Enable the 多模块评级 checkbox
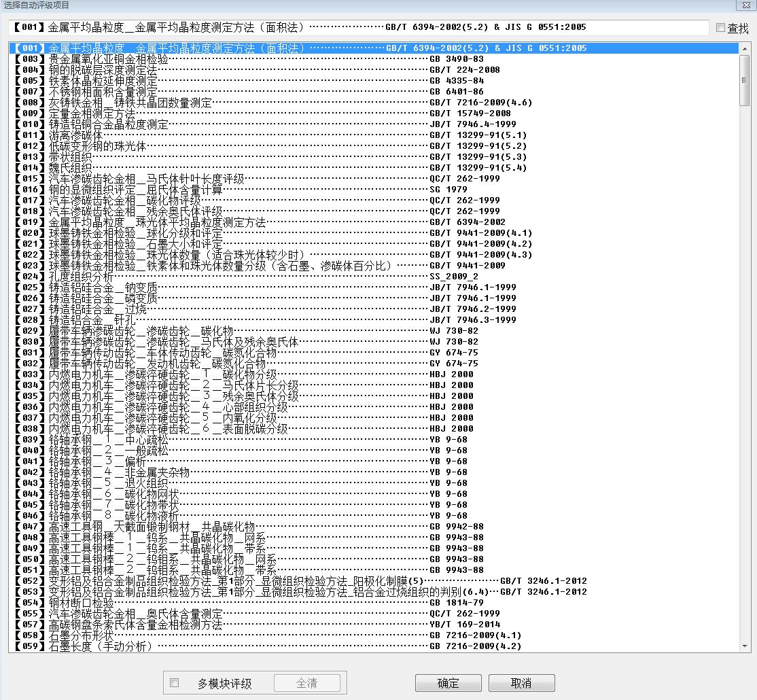This screenshot has height=700, width=757. click(175, 683)
